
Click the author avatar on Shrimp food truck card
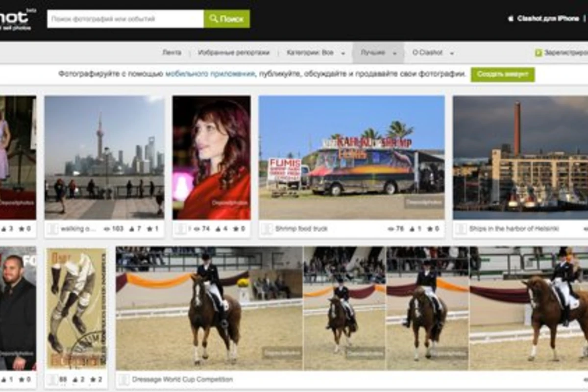click(x=267, y=229)
